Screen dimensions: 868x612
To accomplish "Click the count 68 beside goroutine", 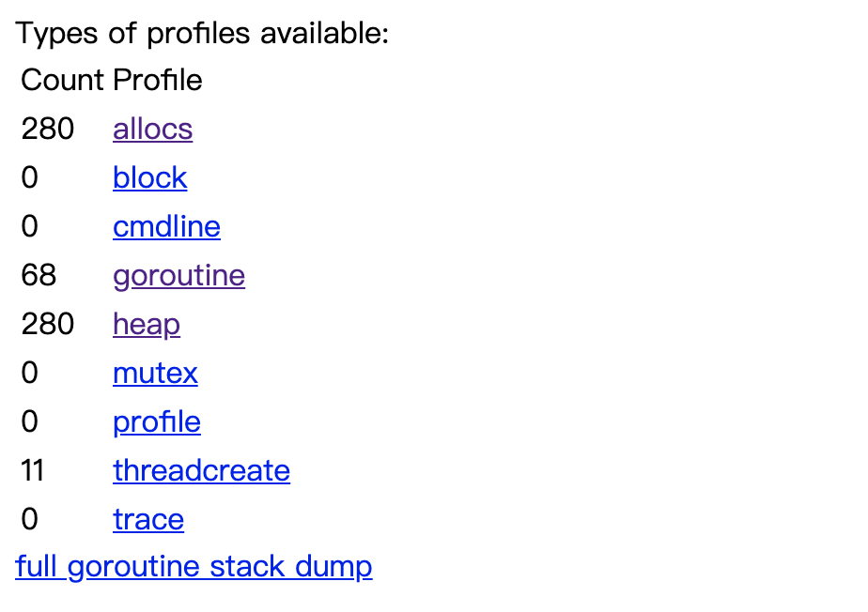I will tap(39, 275).
